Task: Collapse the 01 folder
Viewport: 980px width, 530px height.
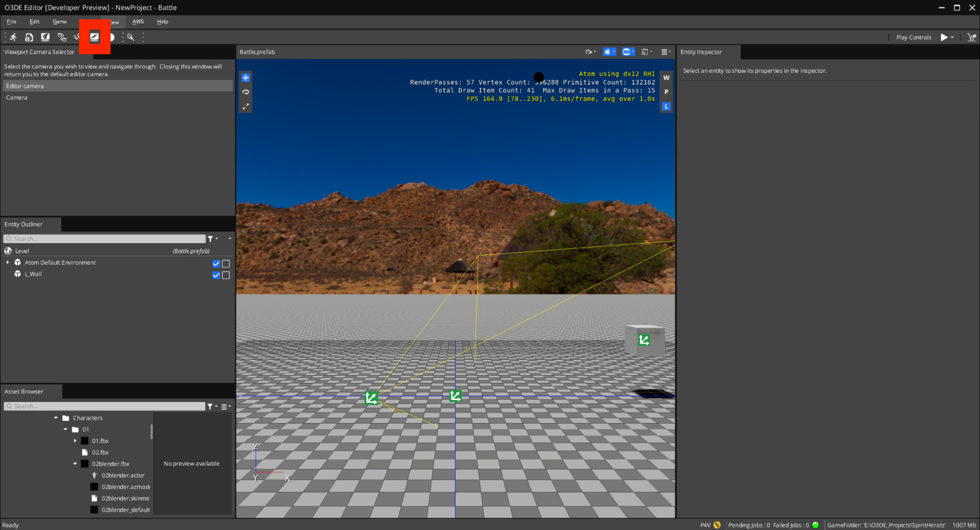Action: pyautogui.click(x=66, y=429)
